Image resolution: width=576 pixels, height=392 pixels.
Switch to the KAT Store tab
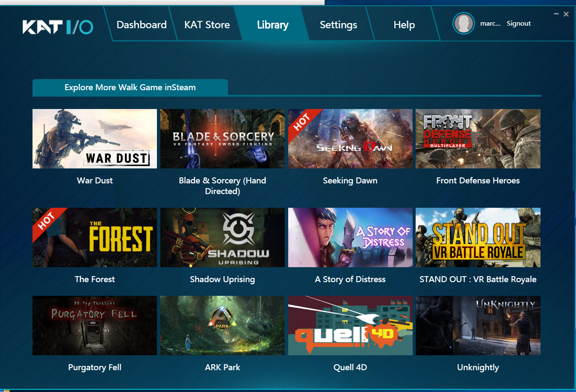point(207,25)
